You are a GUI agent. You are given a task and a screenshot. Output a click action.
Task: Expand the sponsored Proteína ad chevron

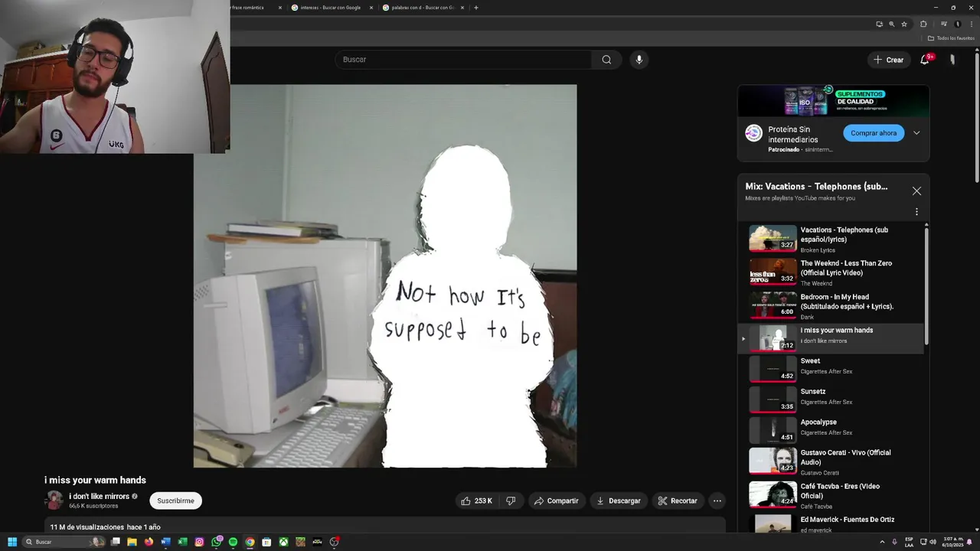916,133
